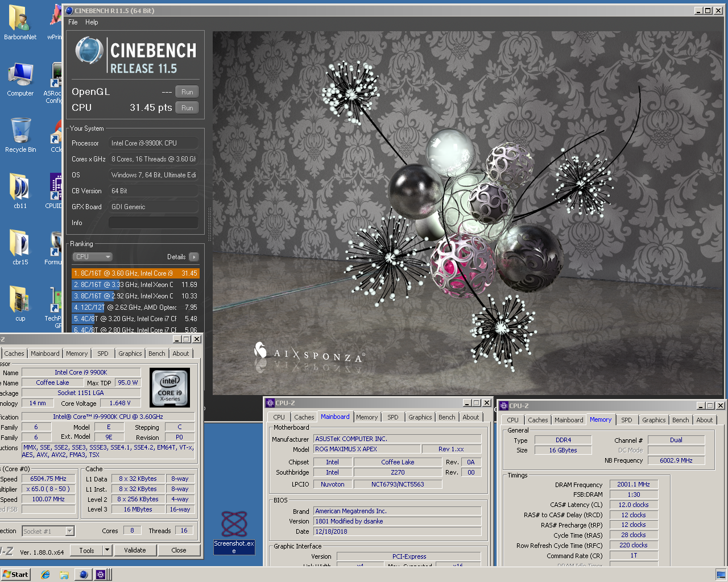Open Graphics tab in left CPU-Z window
The width and height of the screenshot is (728, 582).
point(130,354)
